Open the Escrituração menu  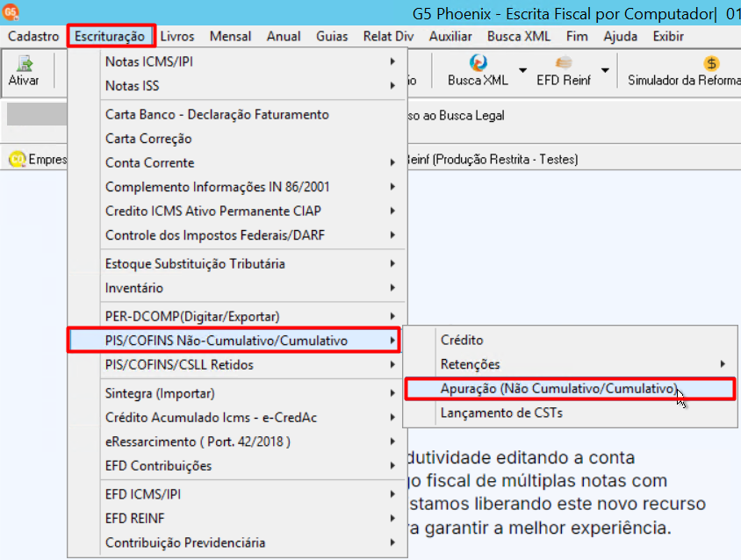(x=110, y=36)
